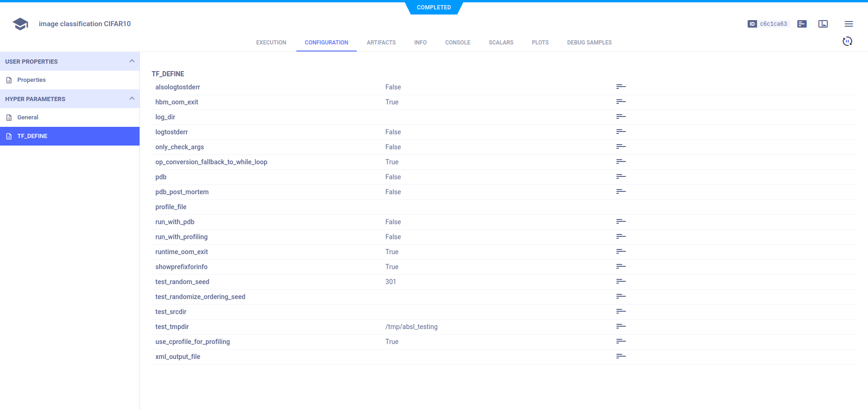Click description icon for test_random_seed row
Viewport: 868px width, 410px height.
621,282
